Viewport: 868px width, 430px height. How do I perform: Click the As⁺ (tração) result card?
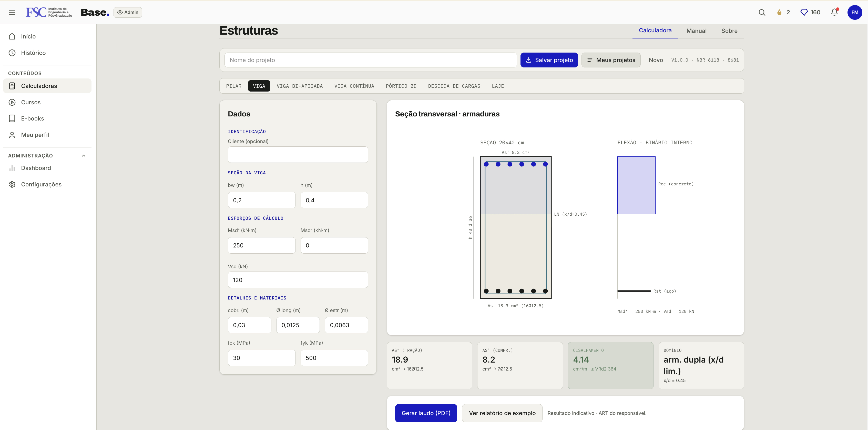click(429, 366)
